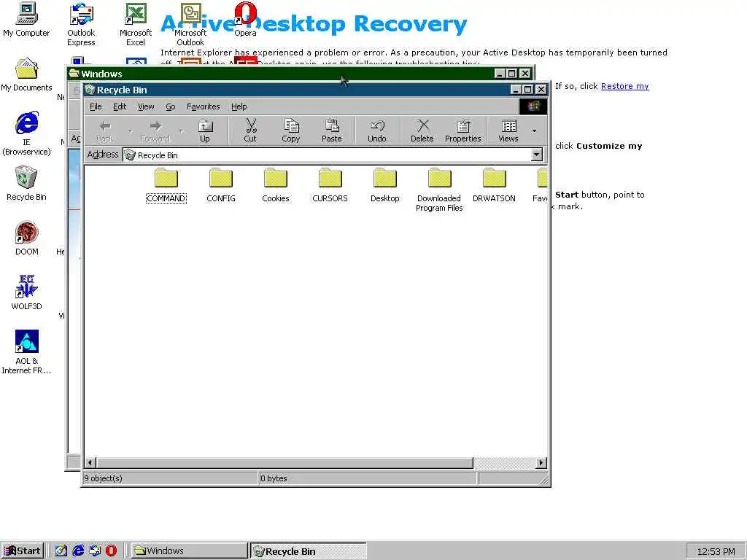This screenshot has width=747, height=560.
Task: Select My Documents desktop icon
Action: pyautogui.click(x=27, y=75)
